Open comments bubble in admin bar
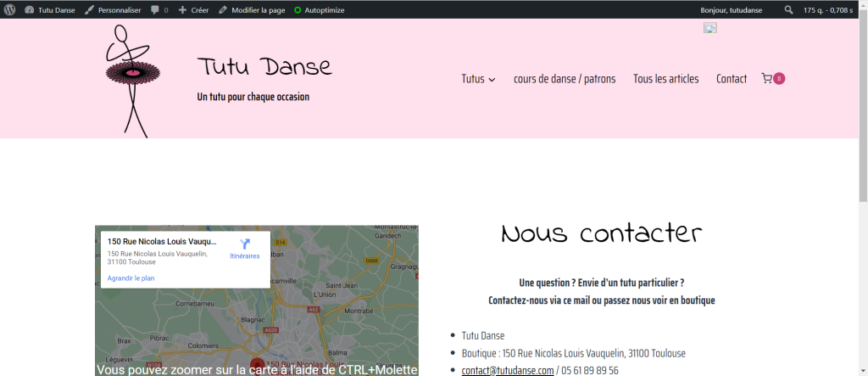Screen dimensions: 868x376 [x=159, y=10]
